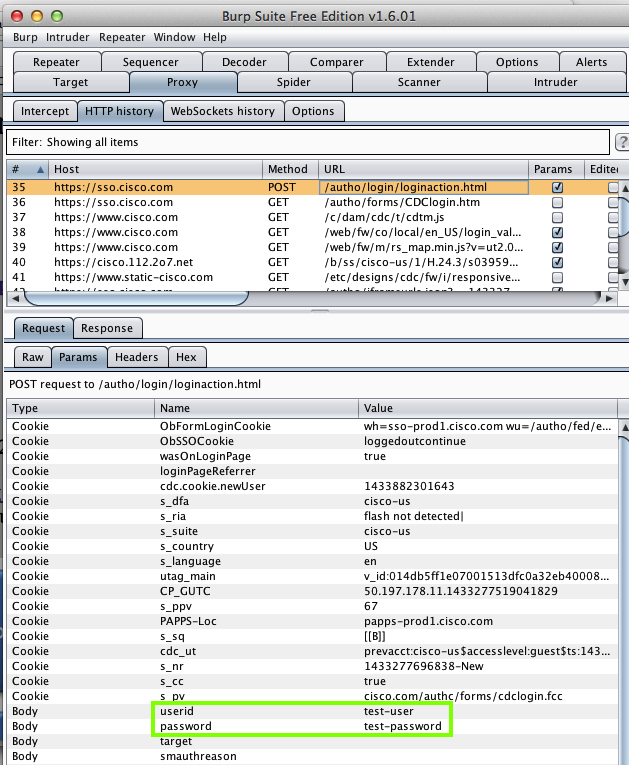Select the Proxy tab
Screen dimensions: 629x765
point(183,82)
